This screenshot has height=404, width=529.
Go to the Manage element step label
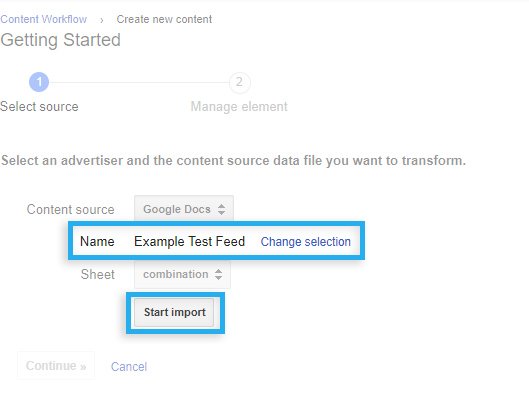[239, 107]
